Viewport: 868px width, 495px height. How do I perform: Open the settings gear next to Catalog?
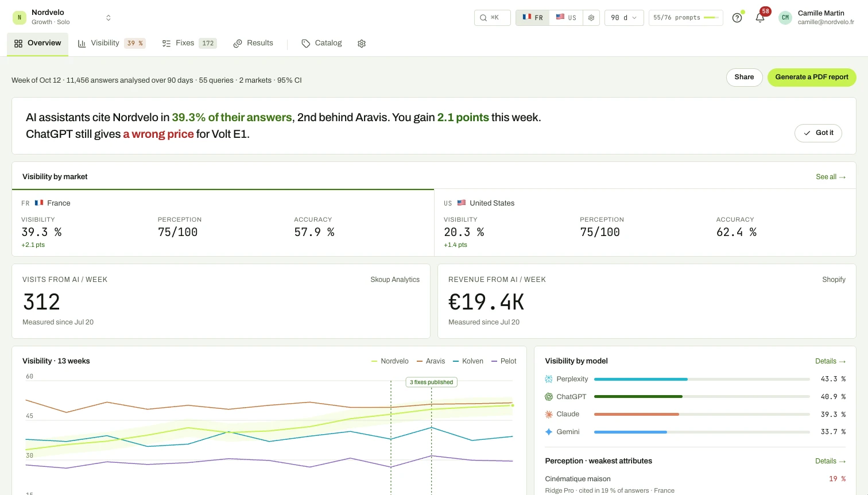(x=362, y=44)
